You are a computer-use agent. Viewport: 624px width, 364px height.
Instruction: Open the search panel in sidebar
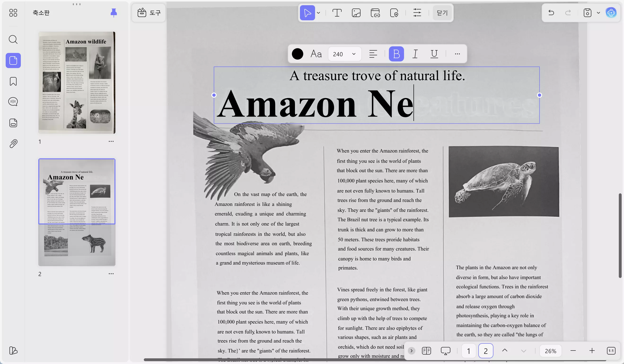click(x=13, y=39)
